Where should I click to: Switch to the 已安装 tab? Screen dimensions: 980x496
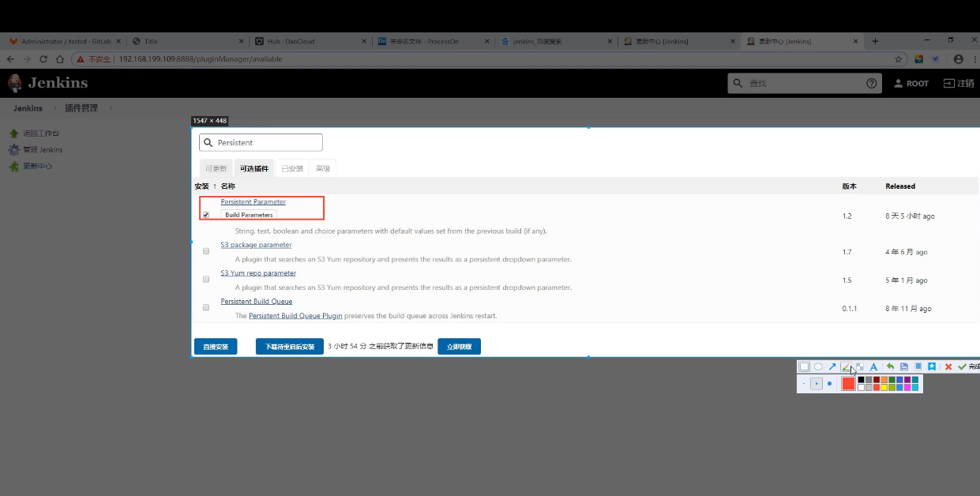click(x=292, y=168)
